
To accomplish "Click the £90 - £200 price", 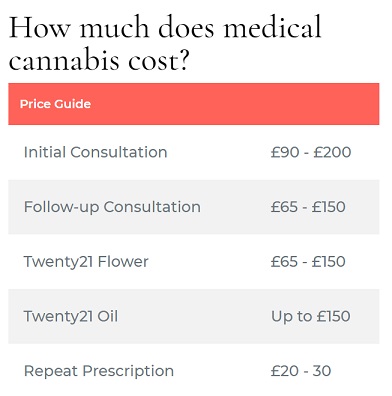I will (x=311, y=152).
